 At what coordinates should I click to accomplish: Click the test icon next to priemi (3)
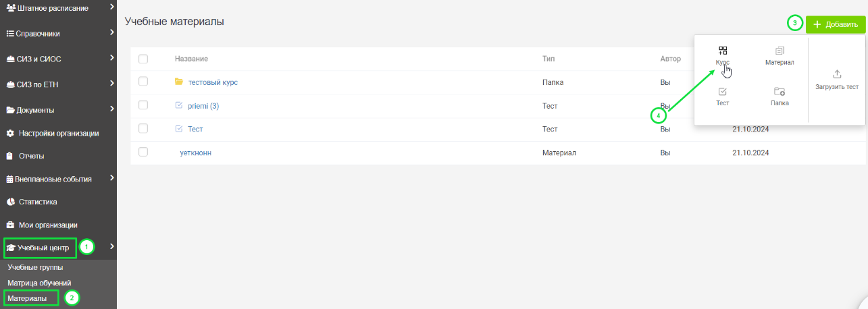point(179,105)
